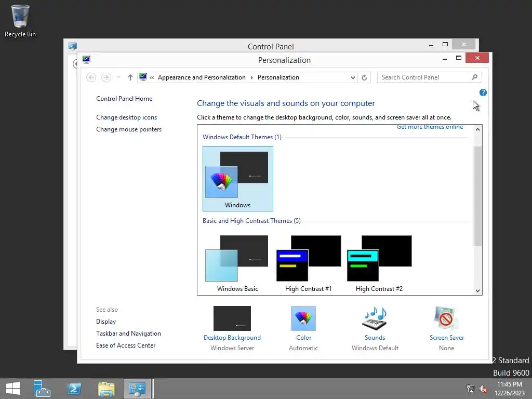Viewport: 532px width, 399px height.
Task: Open File Explorer from taskbar
Action: [x=106, y=389]
